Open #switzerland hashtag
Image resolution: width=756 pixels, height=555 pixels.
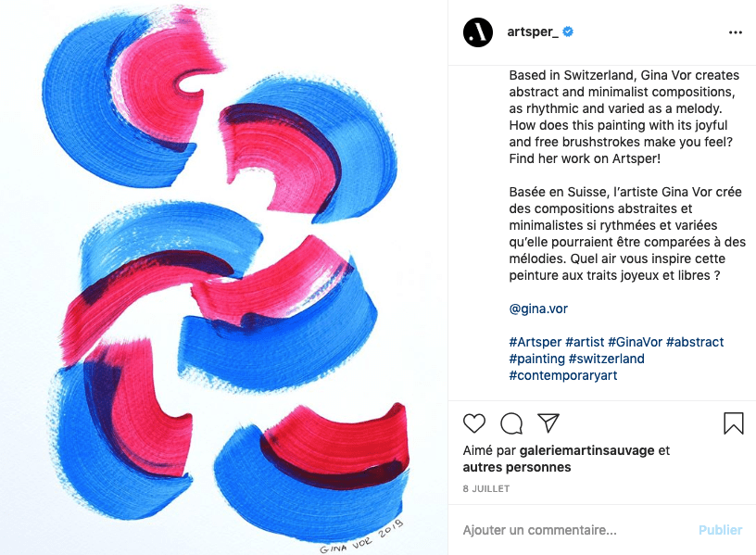[607, 359]
